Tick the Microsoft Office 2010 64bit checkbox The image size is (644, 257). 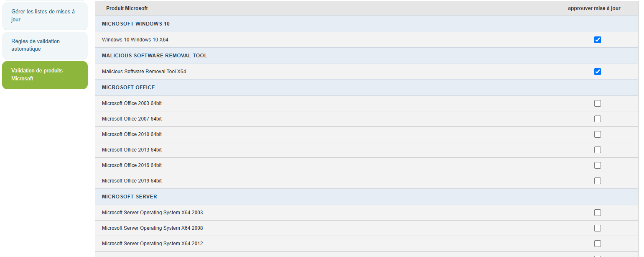pos(598,134)
